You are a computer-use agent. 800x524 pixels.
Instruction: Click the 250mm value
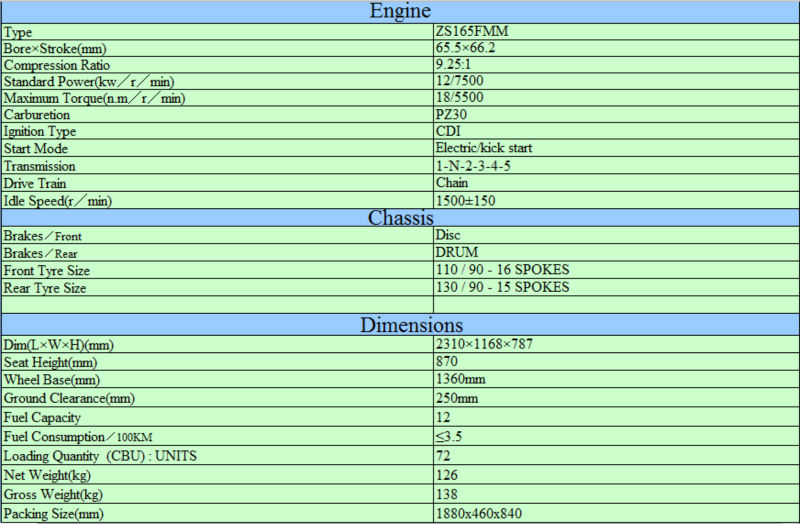point(457,398)
